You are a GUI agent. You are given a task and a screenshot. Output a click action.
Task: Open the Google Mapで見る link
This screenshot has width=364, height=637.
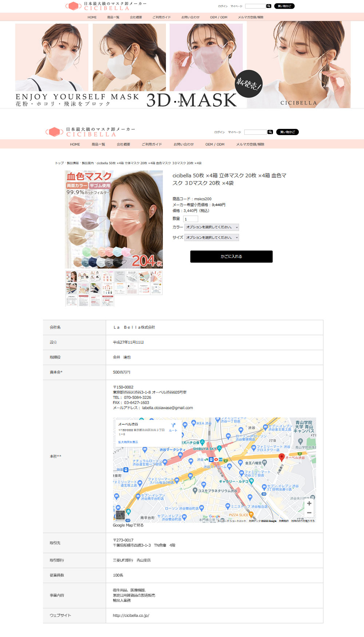click(x=128, y=525)
